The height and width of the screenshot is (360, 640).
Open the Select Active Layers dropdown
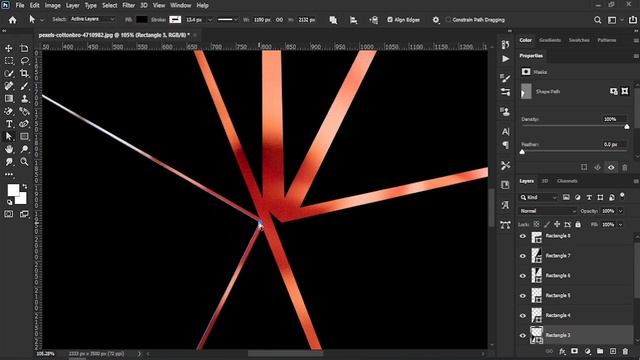93,19
